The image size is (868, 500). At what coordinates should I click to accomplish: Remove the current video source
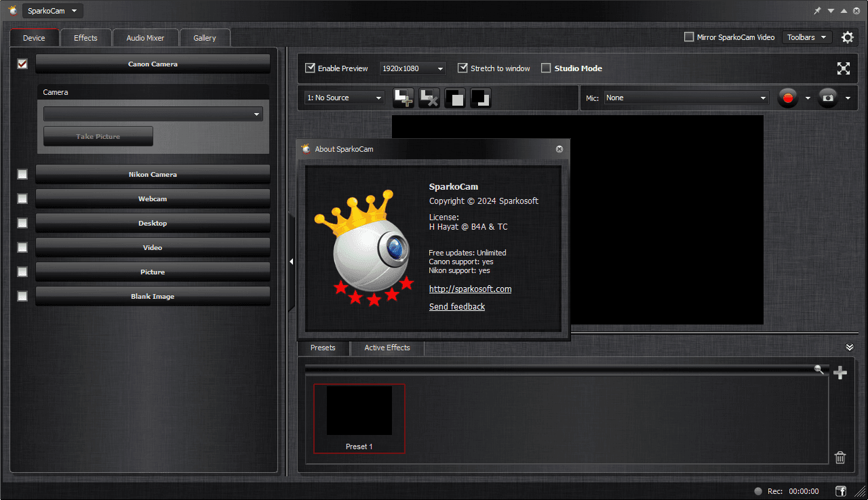[x=429, y=98]
